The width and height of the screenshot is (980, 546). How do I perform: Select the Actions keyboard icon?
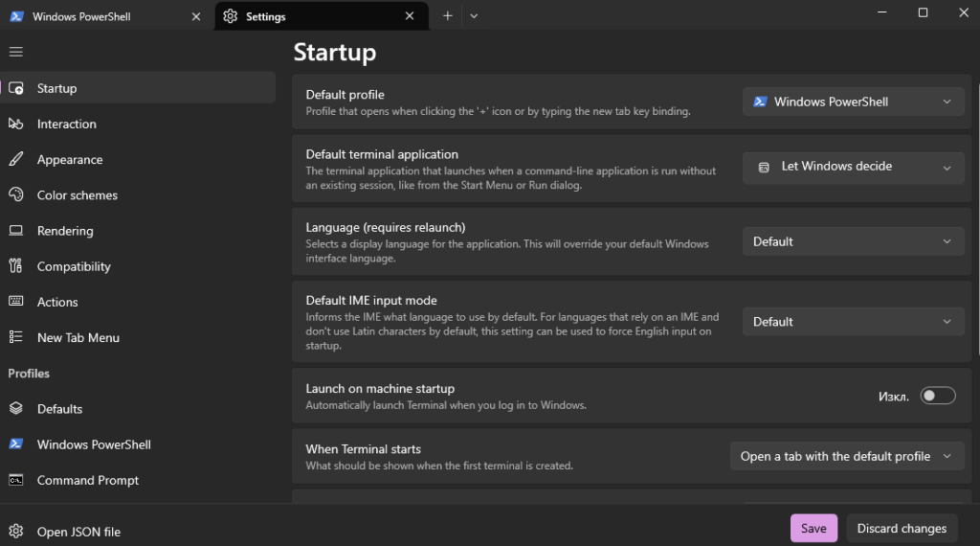coord(16,302)
